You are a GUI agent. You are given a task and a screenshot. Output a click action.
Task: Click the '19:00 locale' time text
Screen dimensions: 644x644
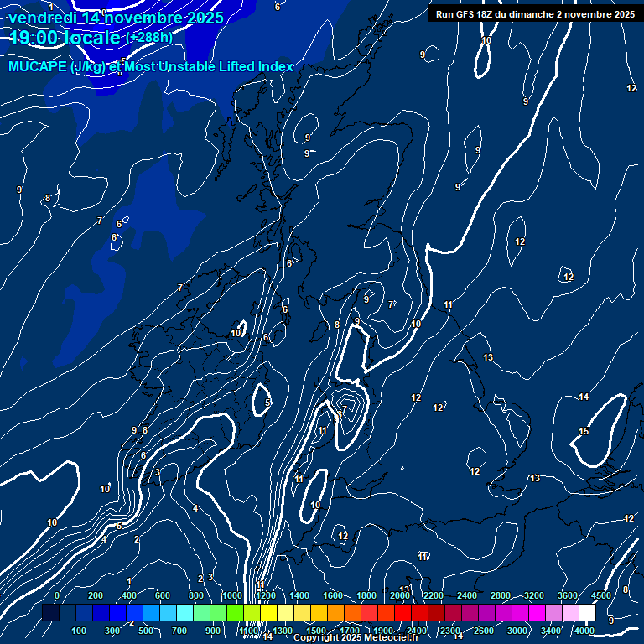pos(65,38)
